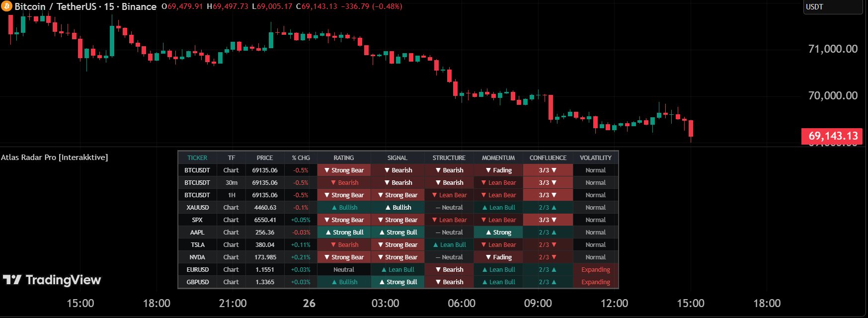Click the TICKER column header
Viewport: 868px width, 318px height.
[197, 158]
